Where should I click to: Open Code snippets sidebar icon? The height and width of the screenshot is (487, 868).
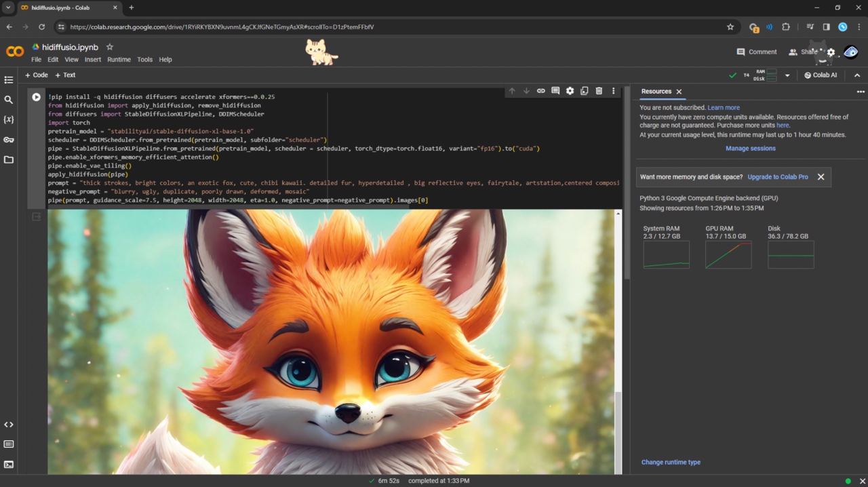tap(9, 425)
